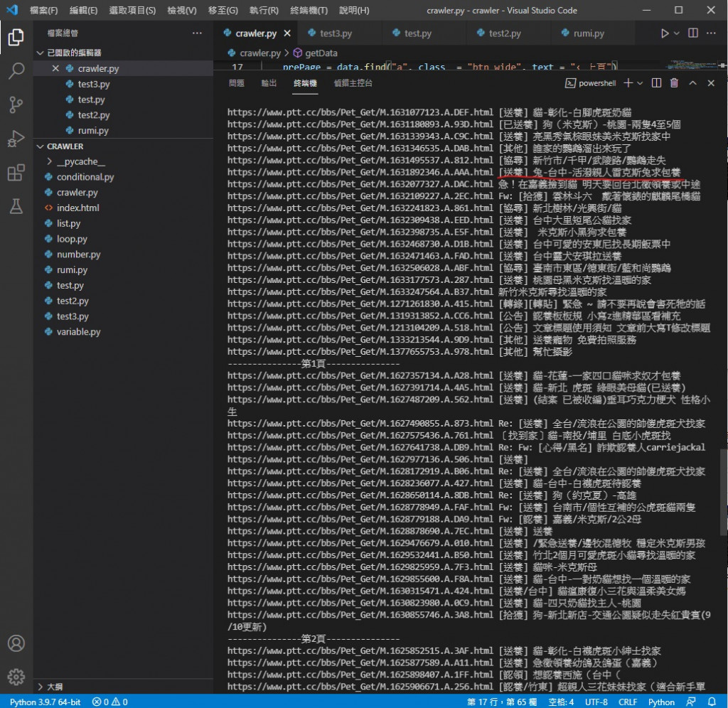Open 終端機(T) menu

(x=309, y=10)
